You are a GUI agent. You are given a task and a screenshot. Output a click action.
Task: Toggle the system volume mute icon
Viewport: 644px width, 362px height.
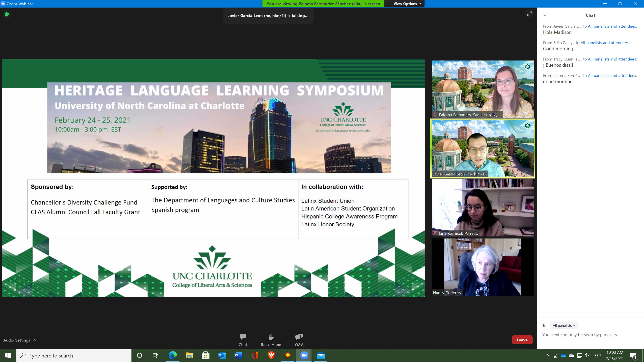[587, 355]
